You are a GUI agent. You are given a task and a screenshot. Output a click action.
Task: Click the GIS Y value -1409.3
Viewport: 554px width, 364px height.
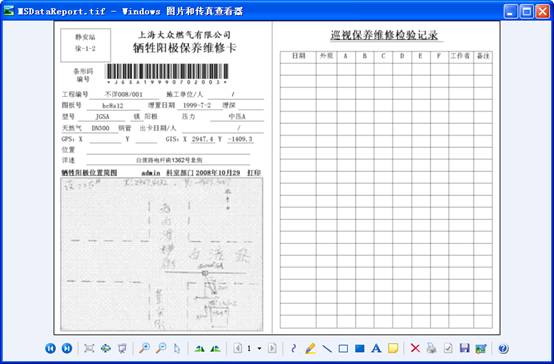pos(240,139)
